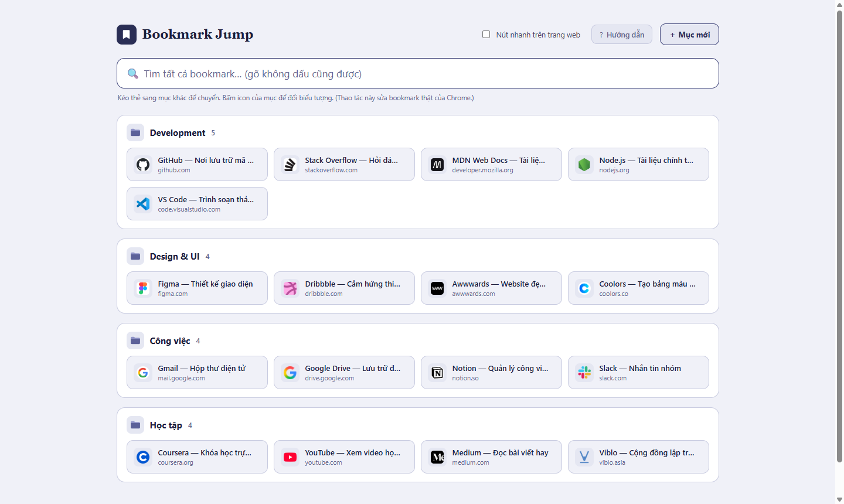The width and height of the screenshot is (844, 504).
Task: Click the code.visualstudio.com URL text
Action: (x=189, y=209)
